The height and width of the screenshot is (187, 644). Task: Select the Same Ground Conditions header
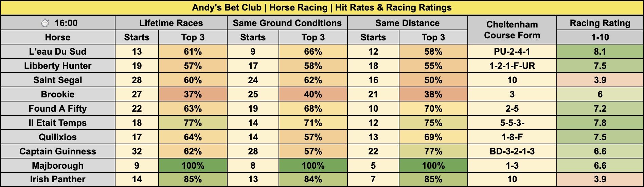click(287, 23)
